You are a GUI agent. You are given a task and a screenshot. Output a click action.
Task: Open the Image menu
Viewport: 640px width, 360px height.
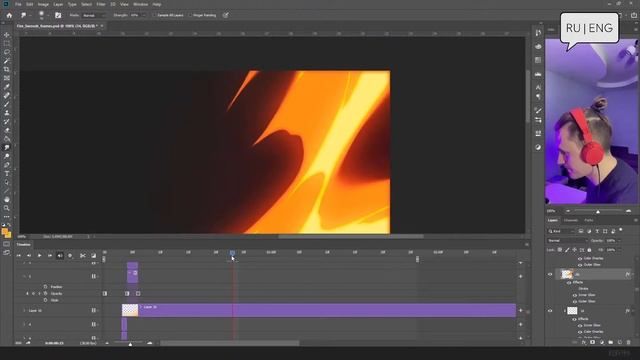(43, 4)
